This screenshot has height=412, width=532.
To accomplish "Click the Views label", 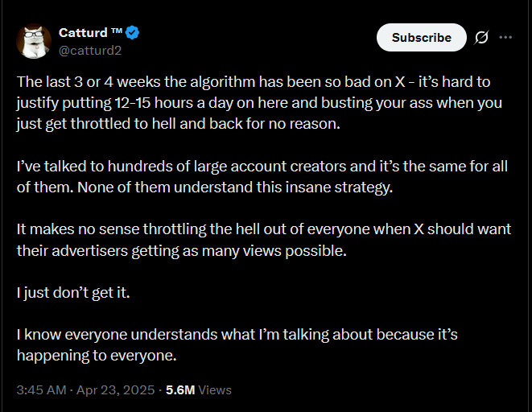I will [x=215, y=390].
